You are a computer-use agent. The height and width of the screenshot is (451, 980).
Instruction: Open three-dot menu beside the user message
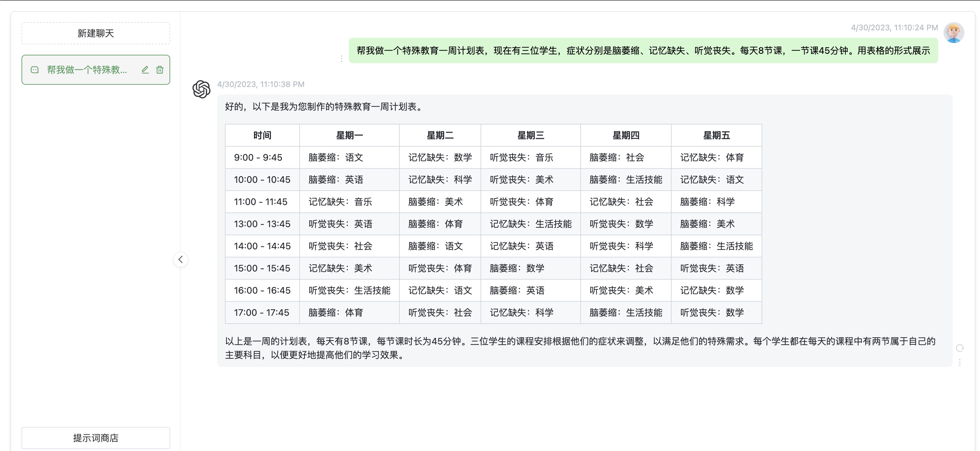click(341, 59)
